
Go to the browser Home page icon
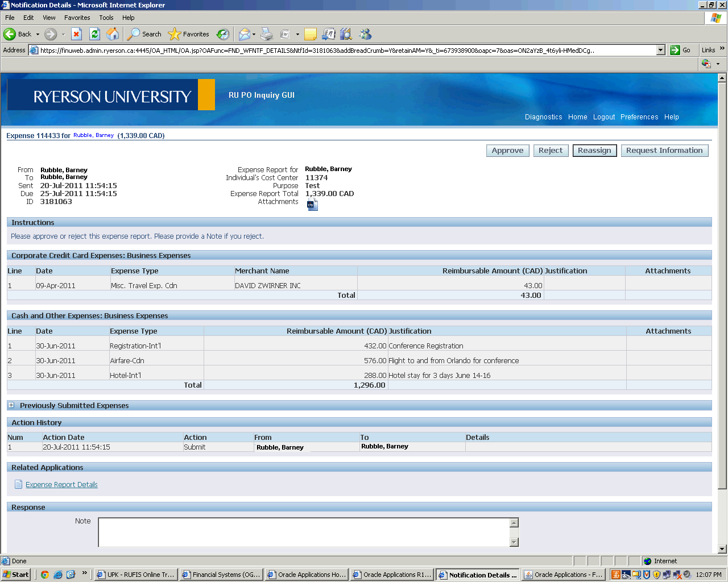coord(113,34)
